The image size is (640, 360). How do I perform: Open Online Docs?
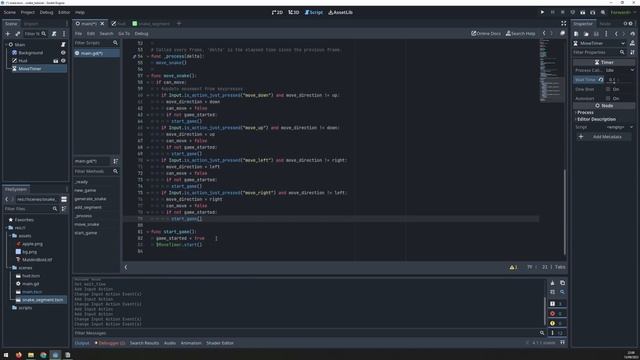click(486, 33)
